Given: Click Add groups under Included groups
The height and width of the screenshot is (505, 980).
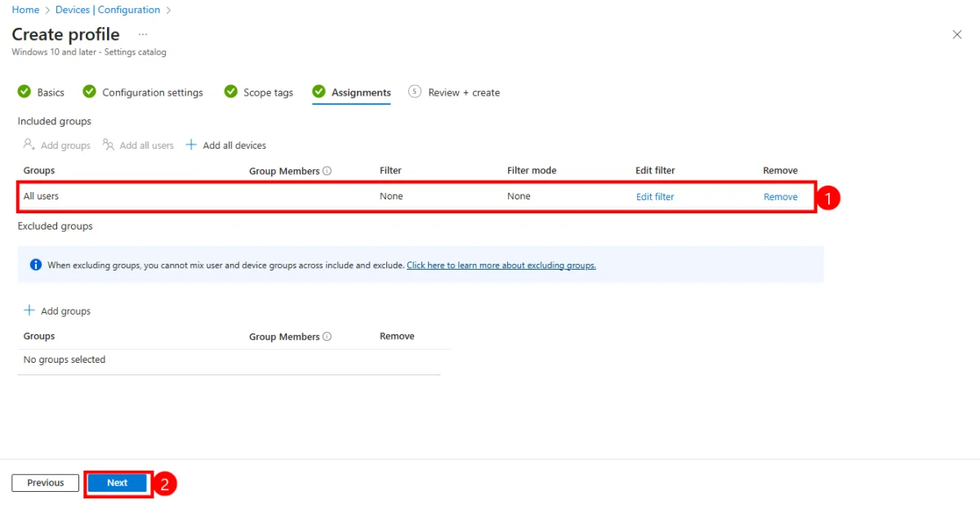Looking at the screenshot, I should click(57, 145).
